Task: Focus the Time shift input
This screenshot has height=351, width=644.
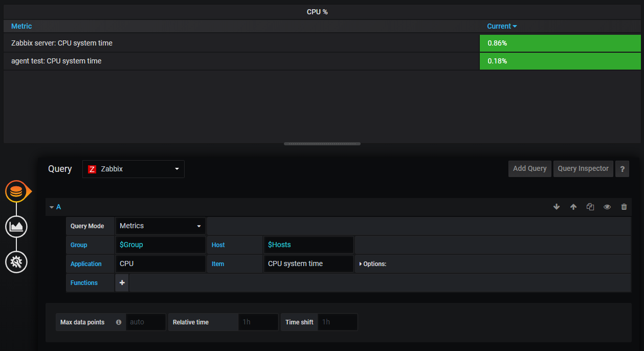Action: click(338, 322)
